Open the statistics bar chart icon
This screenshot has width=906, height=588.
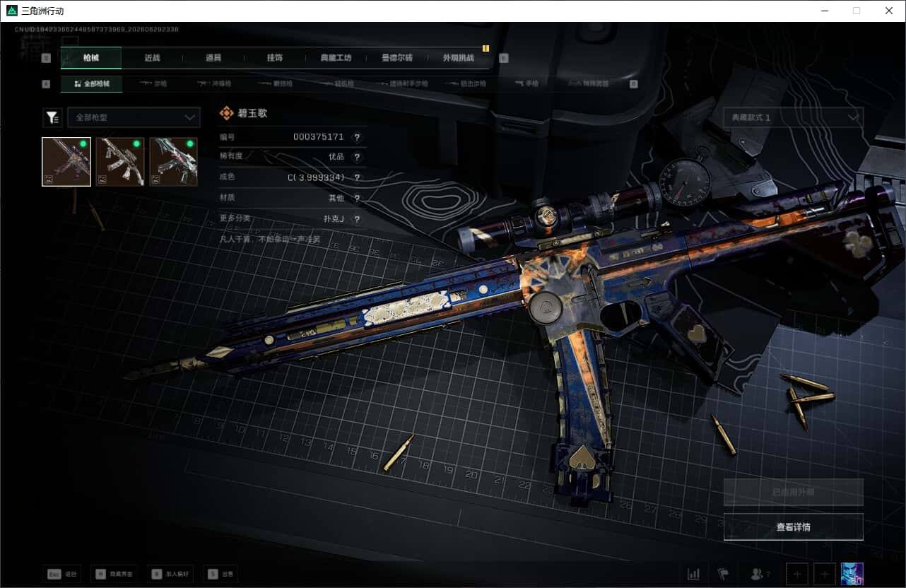click(x=694, y=574)
